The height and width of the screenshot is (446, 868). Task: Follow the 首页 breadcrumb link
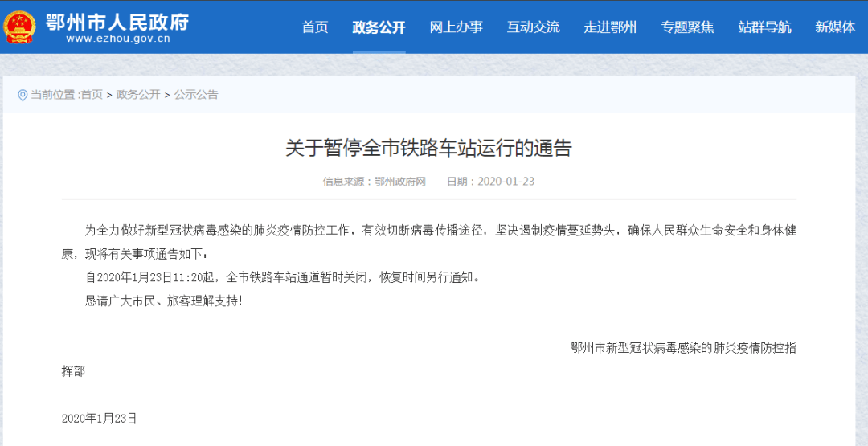click(x=92, y=95)
